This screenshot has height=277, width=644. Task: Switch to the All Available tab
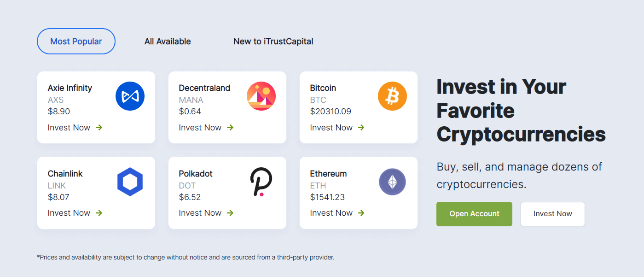tap(168, 41)
